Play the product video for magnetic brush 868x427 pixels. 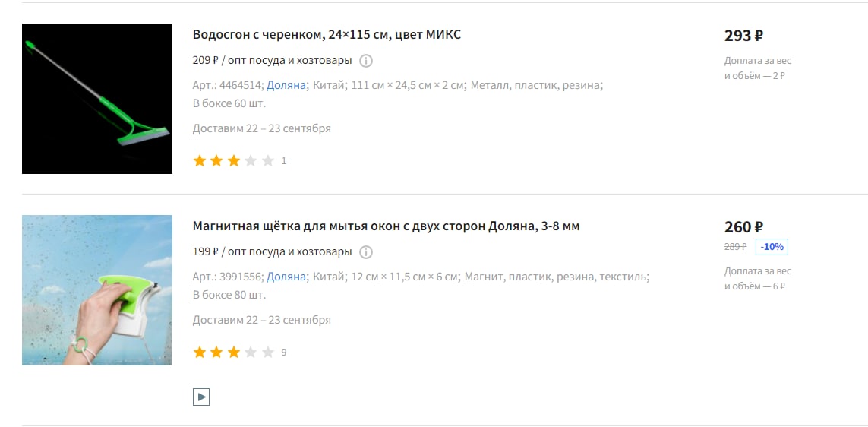(x=201, y=397)
